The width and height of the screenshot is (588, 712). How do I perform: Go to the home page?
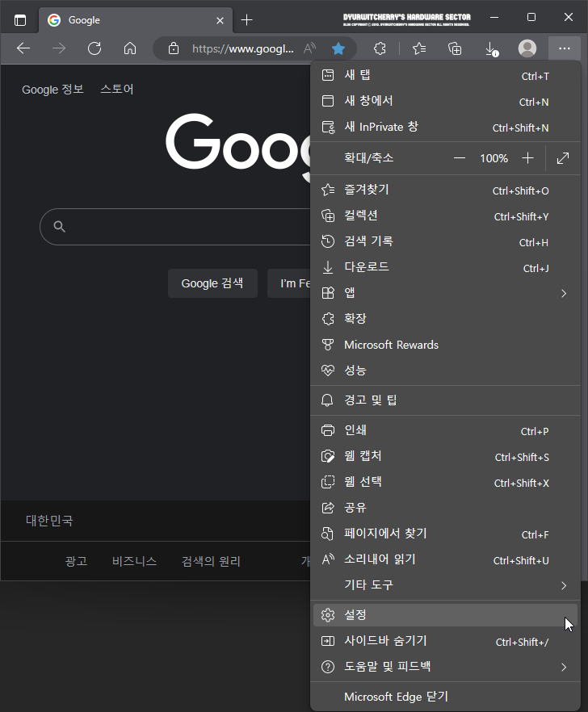[x=130, y=48]
